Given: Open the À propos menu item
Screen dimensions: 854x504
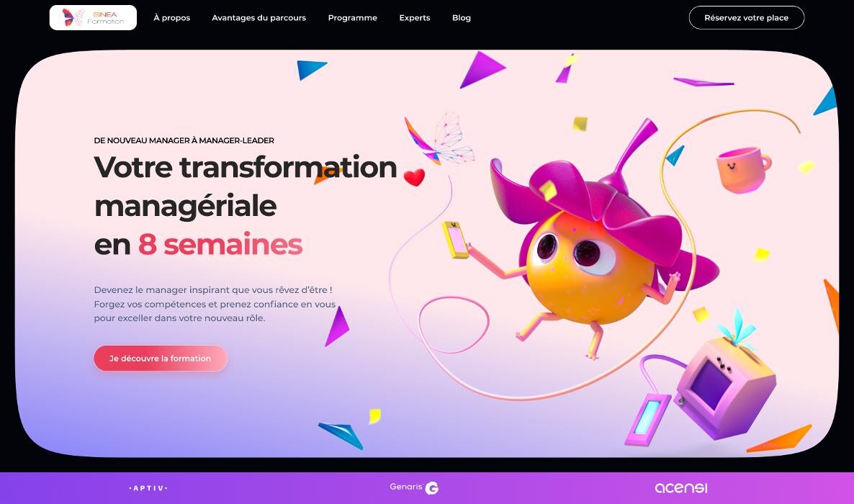Looking at the screenshot, I should (171, 18).
